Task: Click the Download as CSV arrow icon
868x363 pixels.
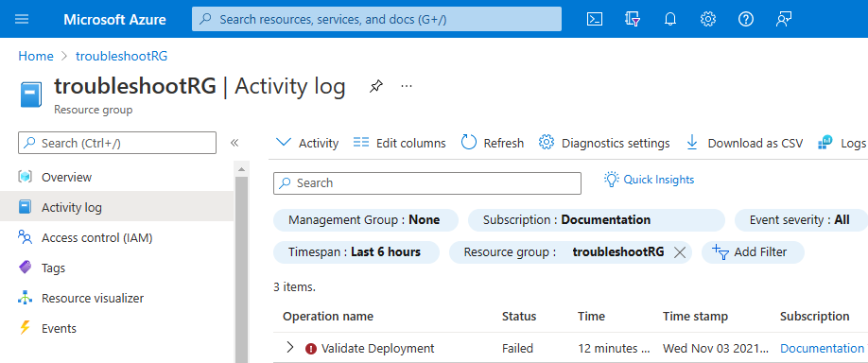Action: tap(692, 143)
